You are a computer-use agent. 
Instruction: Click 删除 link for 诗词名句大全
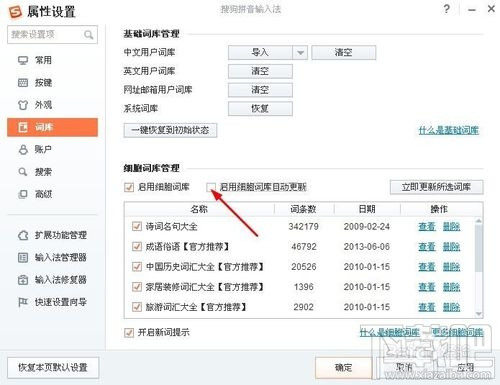point(451,227)
